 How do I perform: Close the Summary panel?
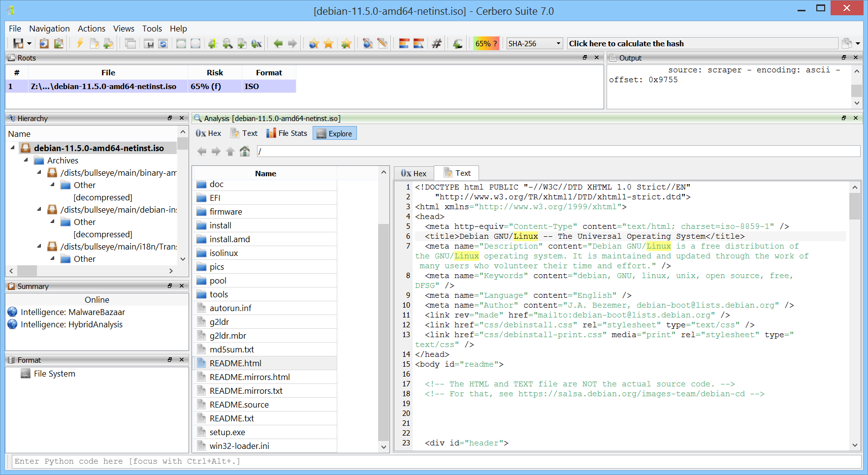pyautogui.click(x=182, y=286)
